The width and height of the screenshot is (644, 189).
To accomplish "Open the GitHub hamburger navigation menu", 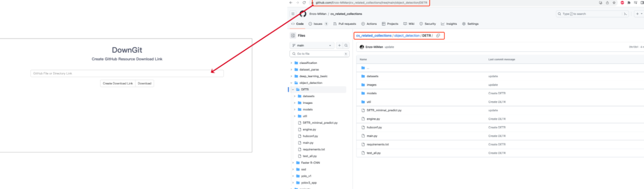I will (x=293, y=14).
